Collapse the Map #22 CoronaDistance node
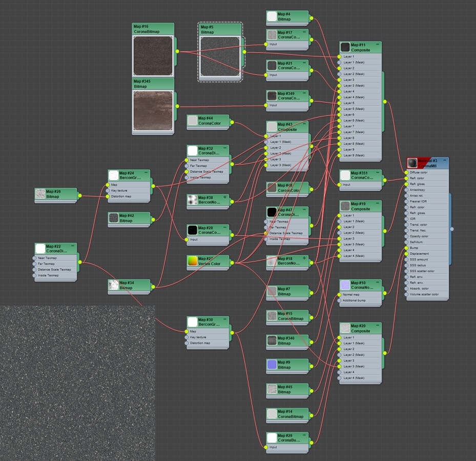This screenshot has width=476, height=461. coord(73,246)
